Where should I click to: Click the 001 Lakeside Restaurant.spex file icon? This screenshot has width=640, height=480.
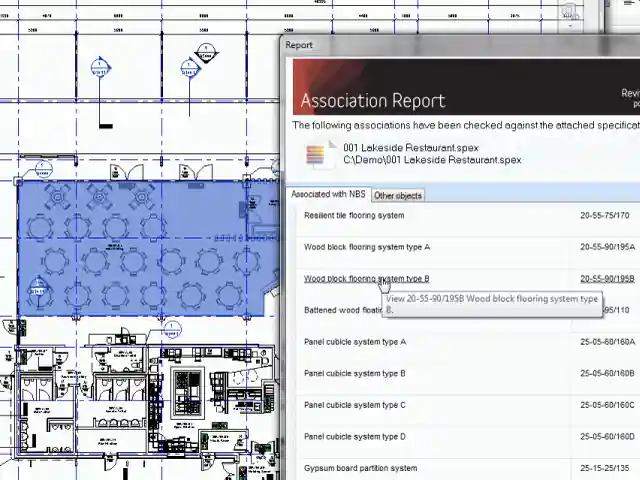(x=317, y=155)
